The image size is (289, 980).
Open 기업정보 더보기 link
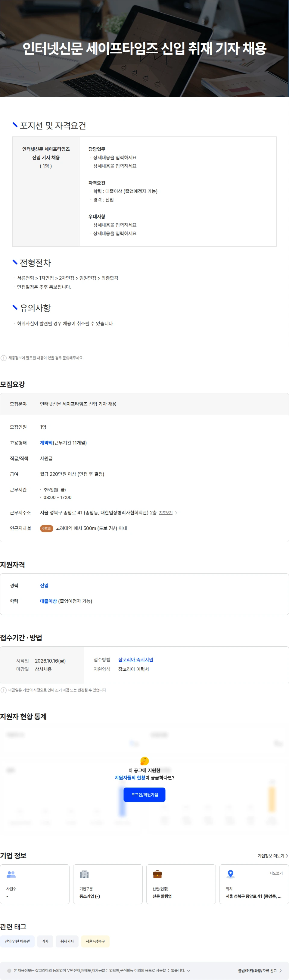tap(273, 856)
